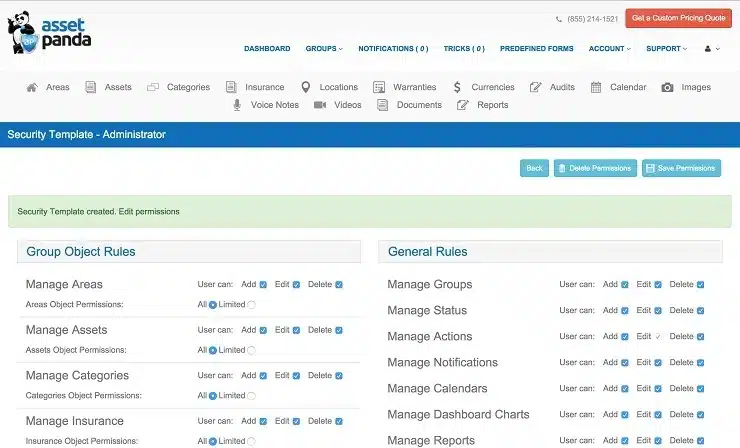Viewport: 740px width, 448px height.
Task: Open Predefined Forms from navigation
Action: pyautogui.click(x=536, y=48)
